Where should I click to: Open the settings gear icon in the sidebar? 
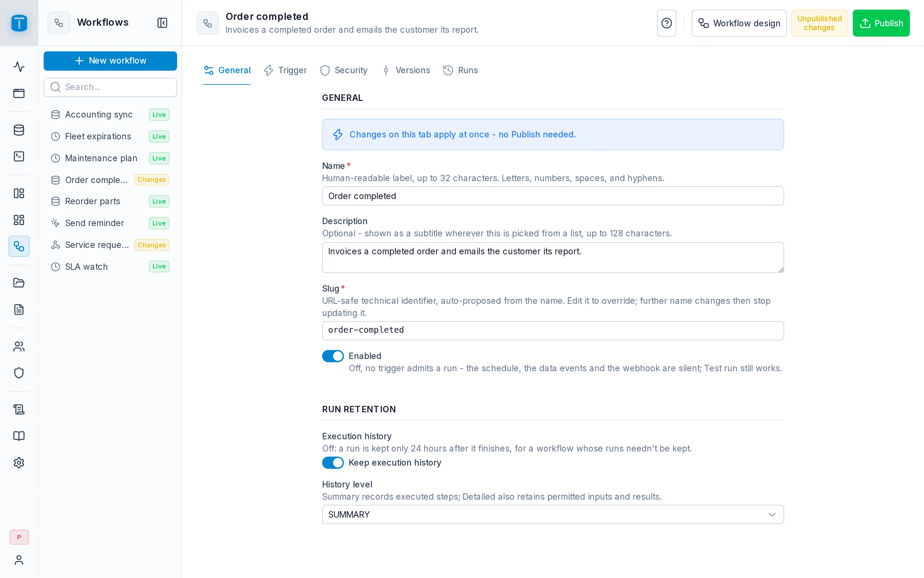19,462
